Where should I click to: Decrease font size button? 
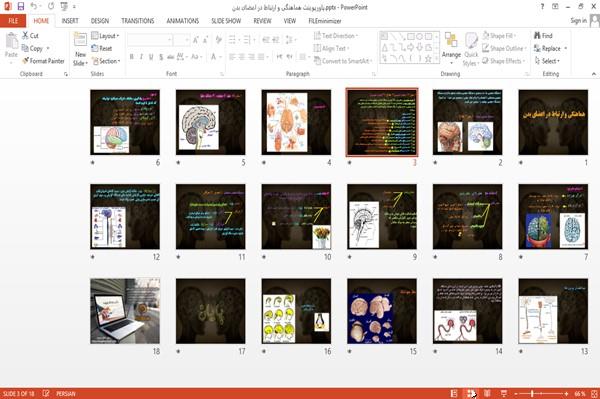[206, 39]
